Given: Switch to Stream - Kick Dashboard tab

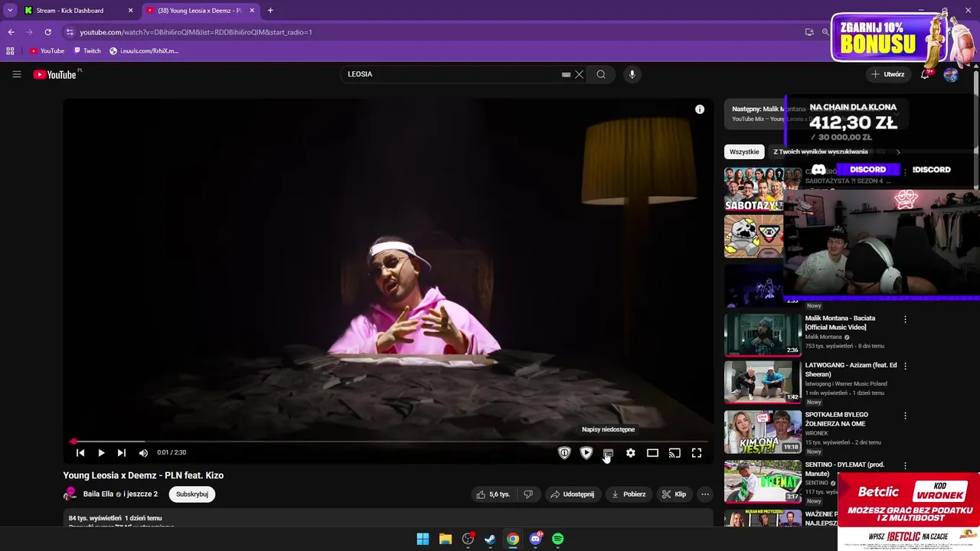Looking at the screenshot, I should click(70, 11).
